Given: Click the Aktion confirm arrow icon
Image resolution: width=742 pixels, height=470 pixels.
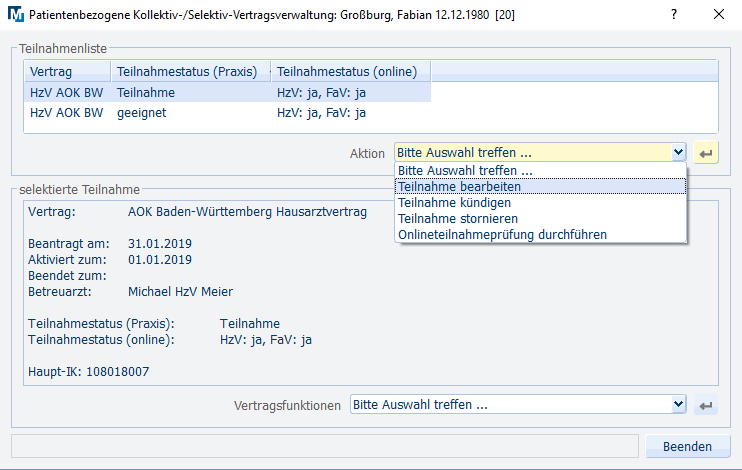Looking at the screenshot, I should [705, 153].
